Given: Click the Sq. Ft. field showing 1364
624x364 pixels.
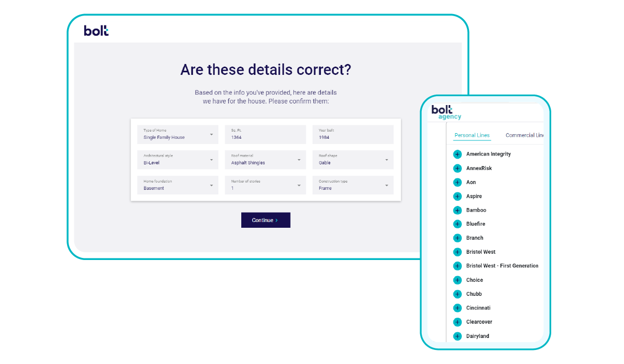Looking at the screenshot, I should [x=265, y=134].
